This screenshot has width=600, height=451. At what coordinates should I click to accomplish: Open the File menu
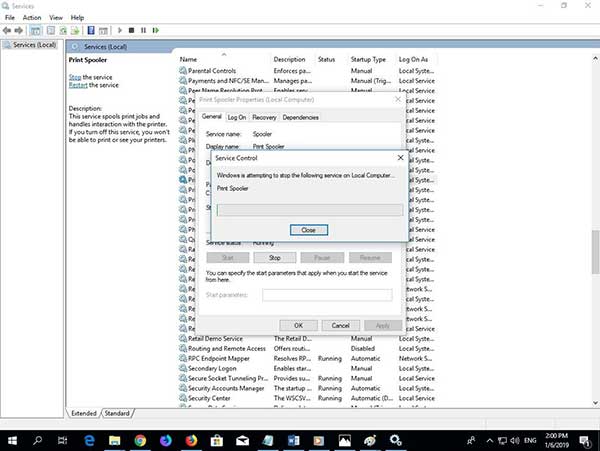(x=10, y=18)
